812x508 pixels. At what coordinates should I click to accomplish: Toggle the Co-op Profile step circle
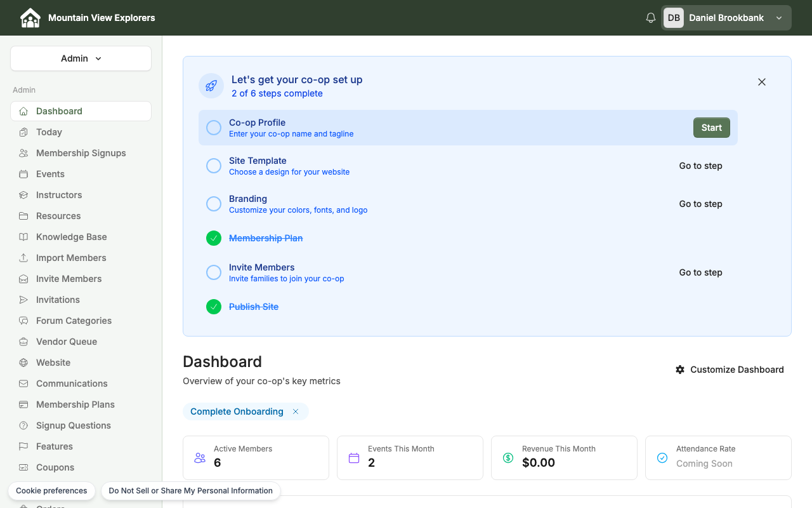click(214, 128)
